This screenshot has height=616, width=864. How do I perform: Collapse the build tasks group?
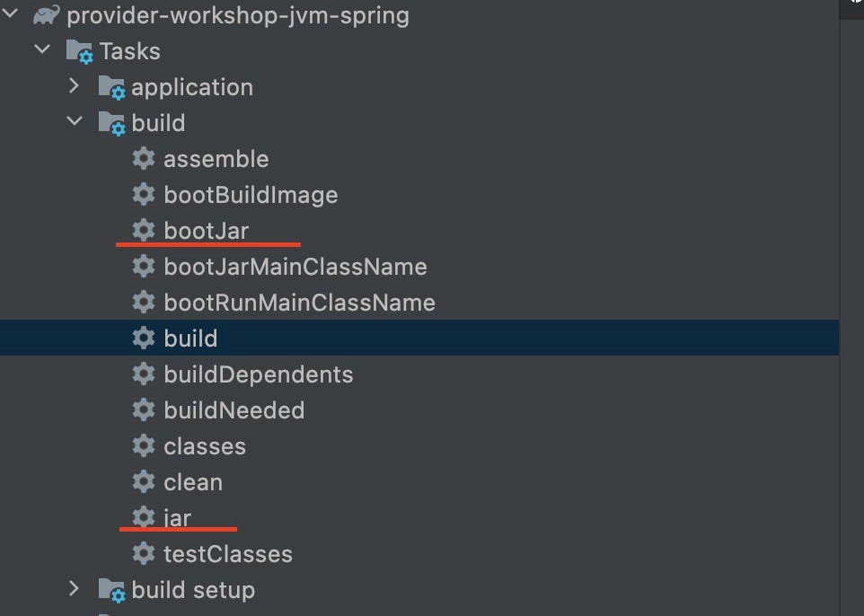(x=75, y=123)
